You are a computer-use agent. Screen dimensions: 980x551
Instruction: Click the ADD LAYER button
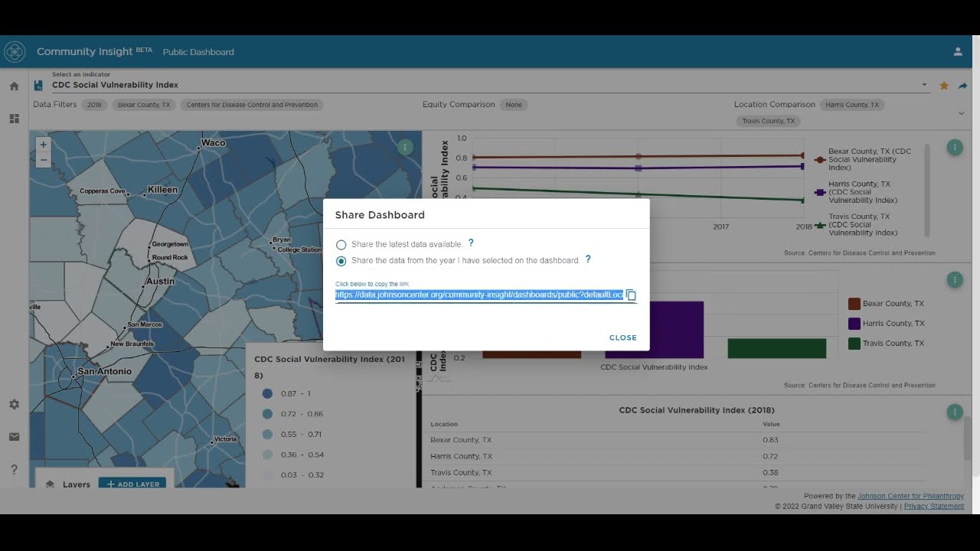coord(132,484)
